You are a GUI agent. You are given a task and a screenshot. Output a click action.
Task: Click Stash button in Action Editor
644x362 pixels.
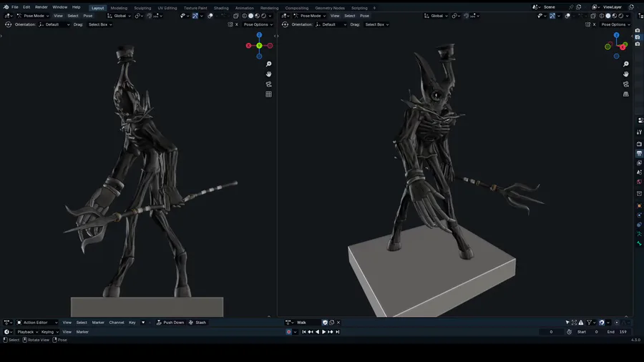197,323
